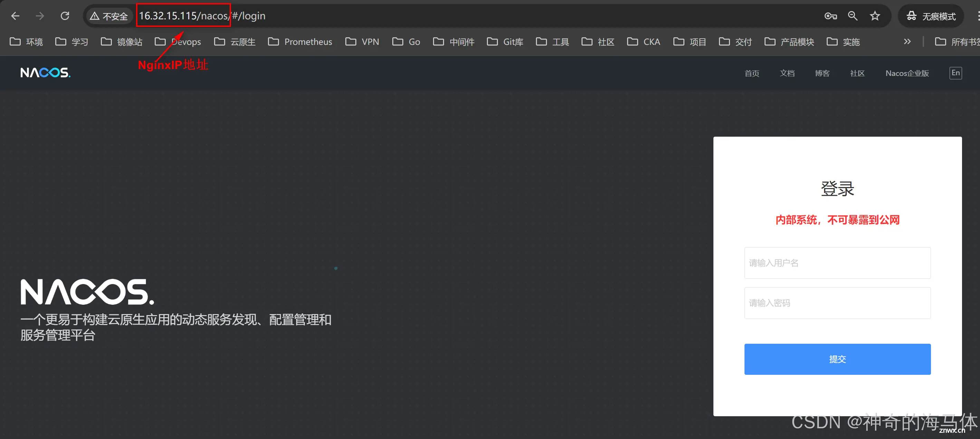Image resolution: width=980 pixels, height=439 pixels.
Task: Click the URL text in address bar
Action: (202, 16)
